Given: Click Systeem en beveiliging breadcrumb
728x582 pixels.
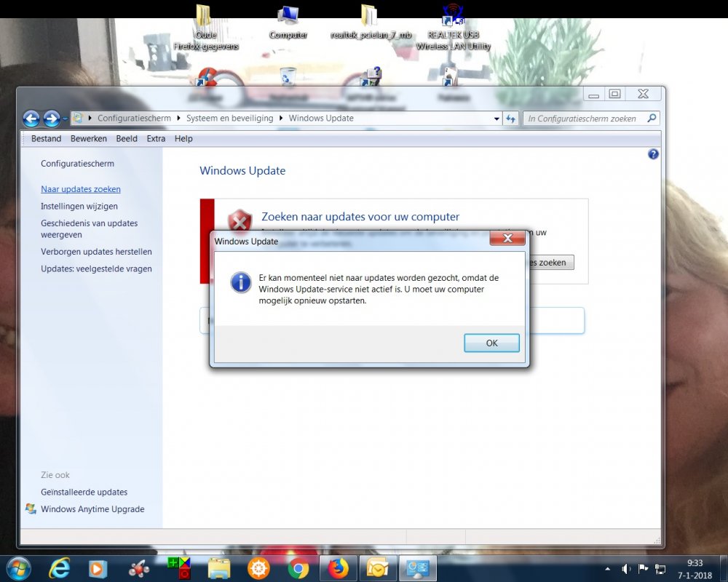Looking at the screenshot, I should coord(230,119).
